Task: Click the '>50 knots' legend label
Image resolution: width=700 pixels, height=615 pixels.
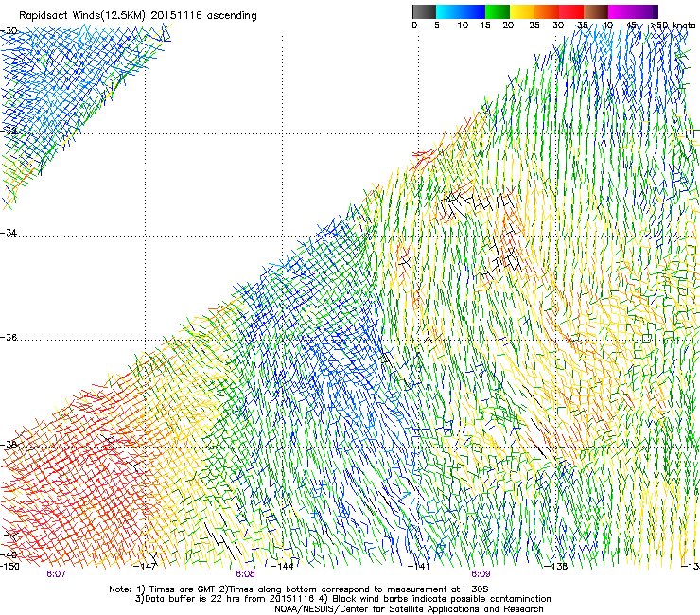Action: (674, 26)
